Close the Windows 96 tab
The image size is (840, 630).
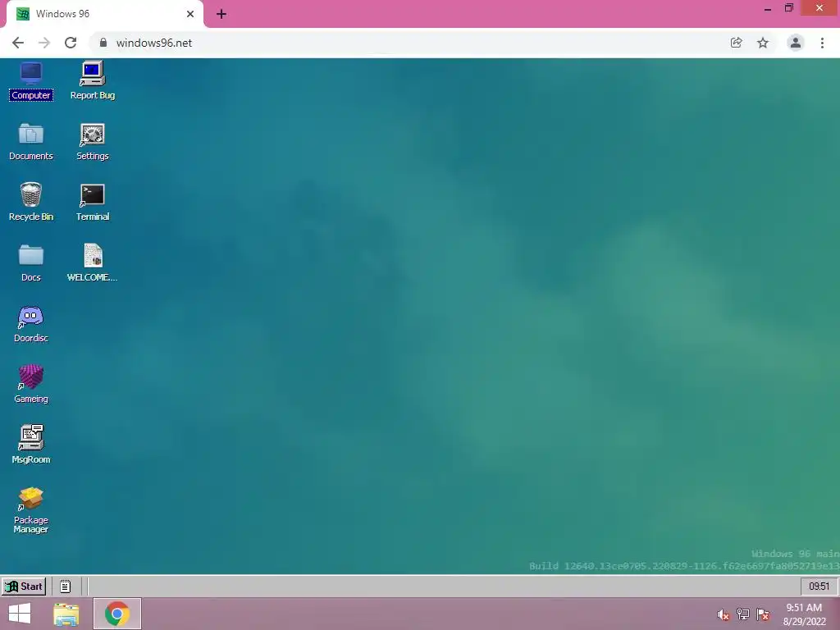point(190,14)
